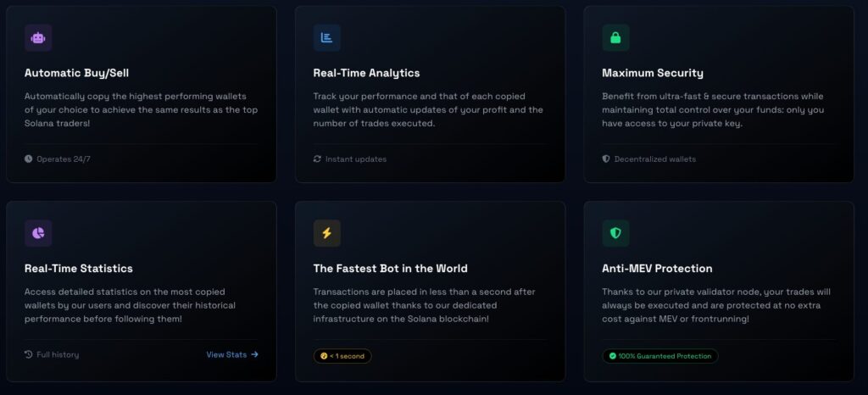Image resolution: width=868 pixels, height=395 pixels.
Task: Click the blue bar chart analytics icon
Action: [x=326, y=37]
